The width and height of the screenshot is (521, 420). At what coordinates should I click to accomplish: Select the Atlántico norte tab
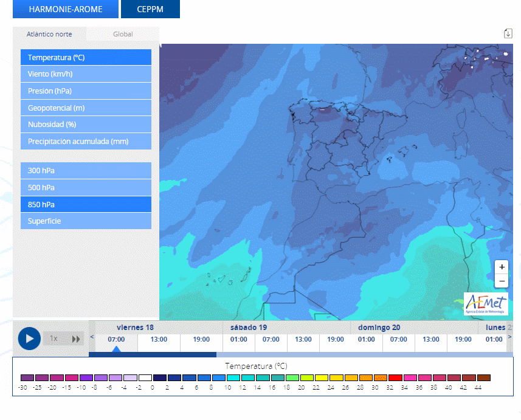(49, 34)
